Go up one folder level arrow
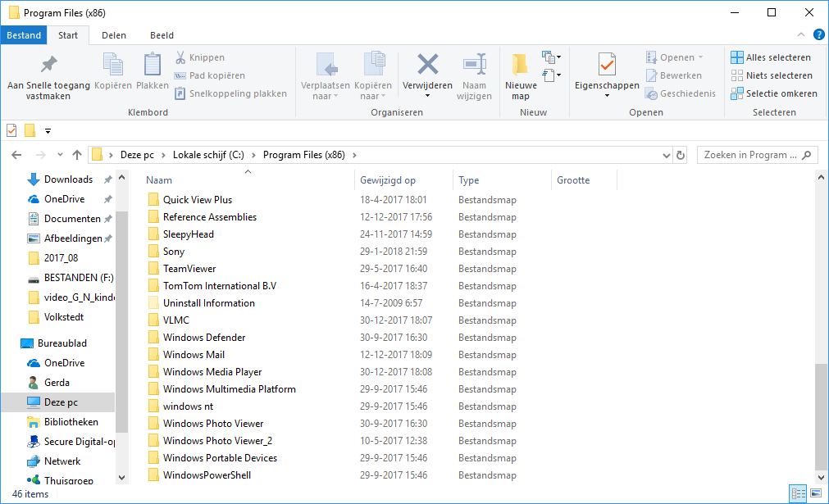829x504 pixels. pyautogui.click(x=77, y=155)
